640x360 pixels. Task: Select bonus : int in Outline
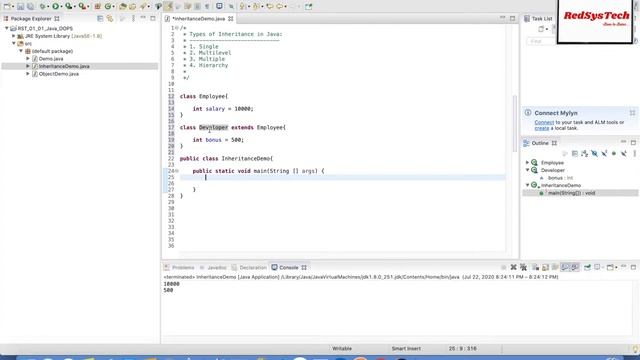560,178
